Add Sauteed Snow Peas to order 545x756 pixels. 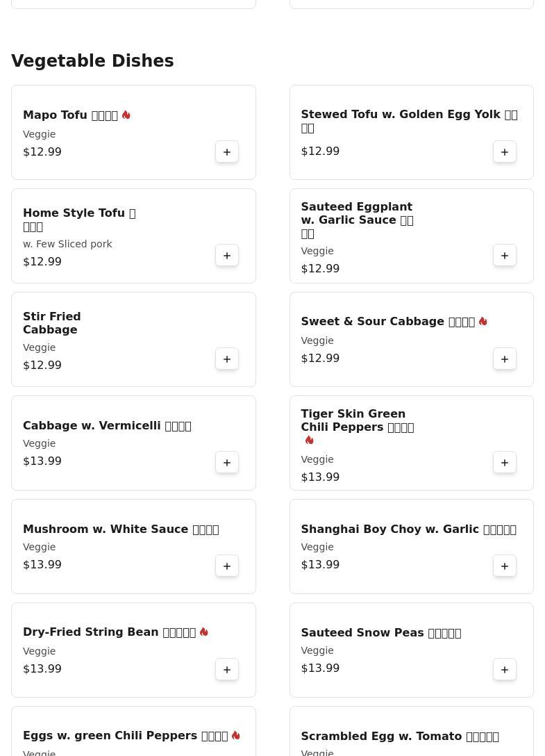point(505,670)
